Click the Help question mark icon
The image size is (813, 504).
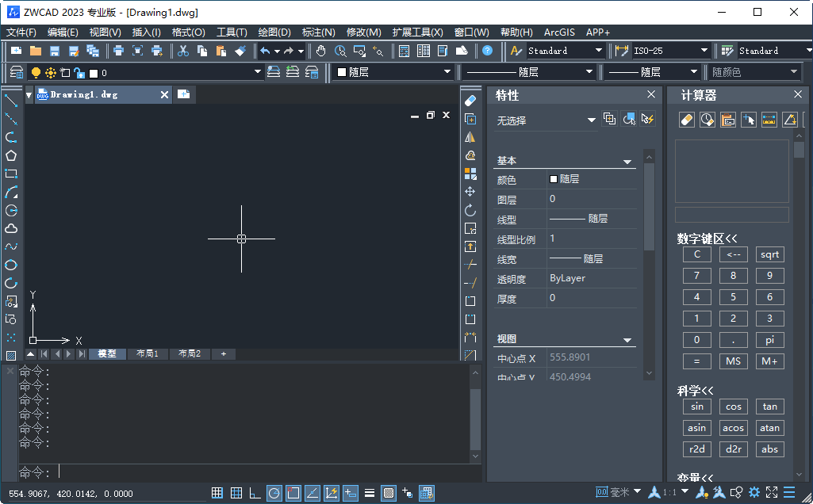pos(487,51)
